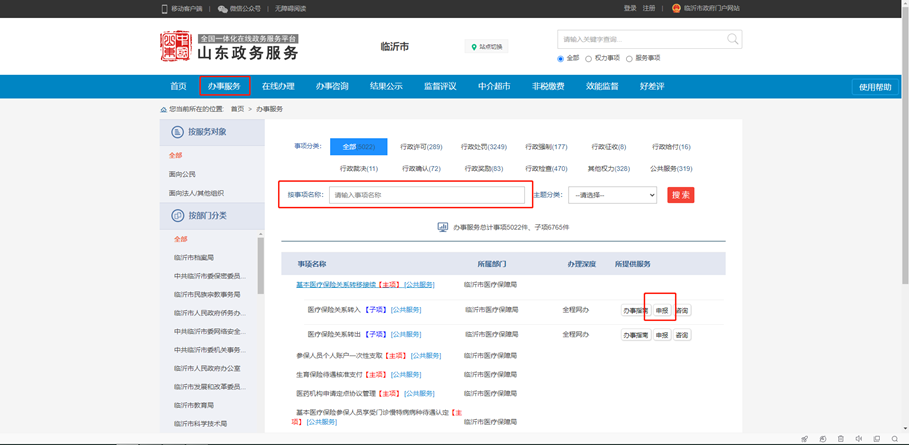
Task: Select 面向法人/其他组织 in the sidebar
Action: point(196,193)
